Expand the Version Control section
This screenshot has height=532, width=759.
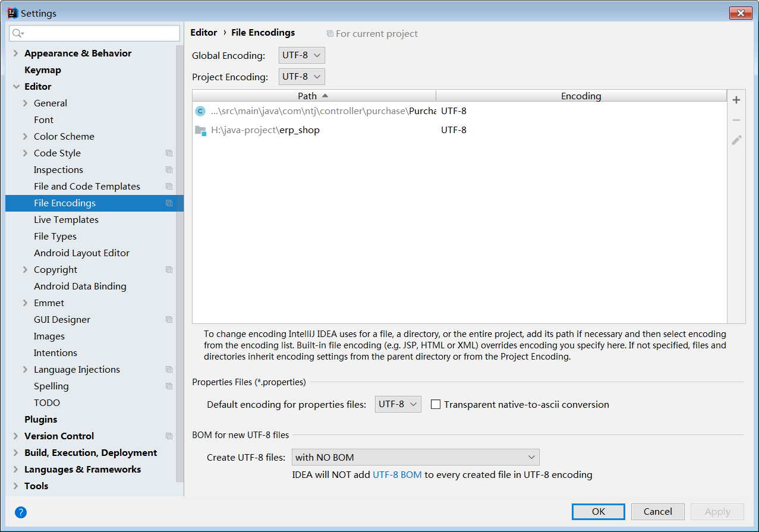(15, 436)
